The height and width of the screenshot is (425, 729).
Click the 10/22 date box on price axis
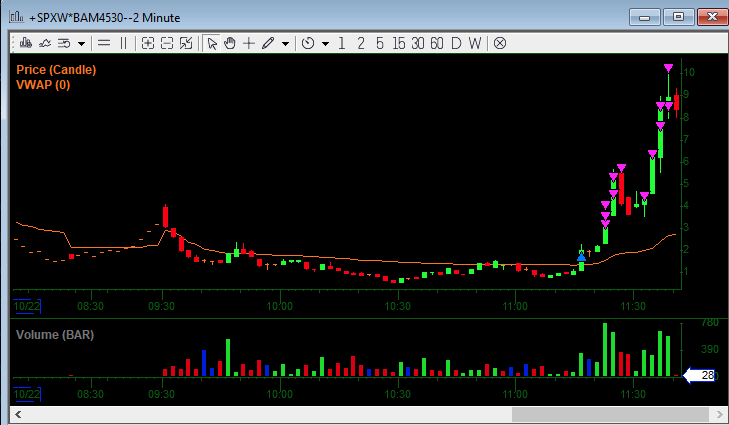[x=27, y=306]
